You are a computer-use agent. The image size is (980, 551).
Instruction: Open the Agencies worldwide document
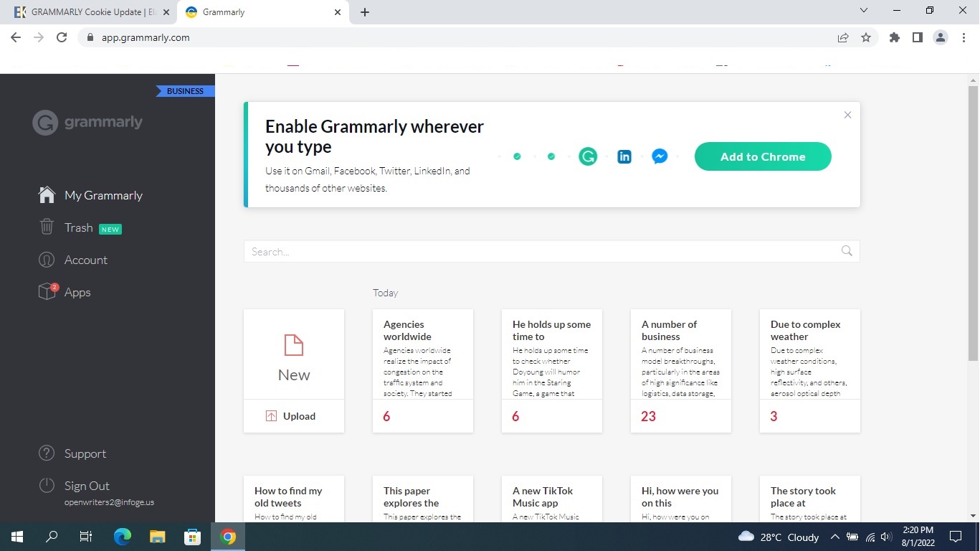[x=423, y=371]
